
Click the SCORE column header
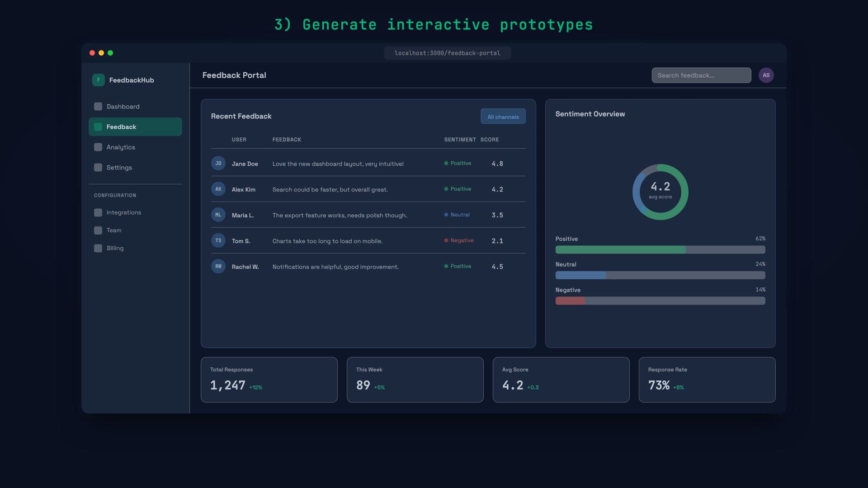490,139
